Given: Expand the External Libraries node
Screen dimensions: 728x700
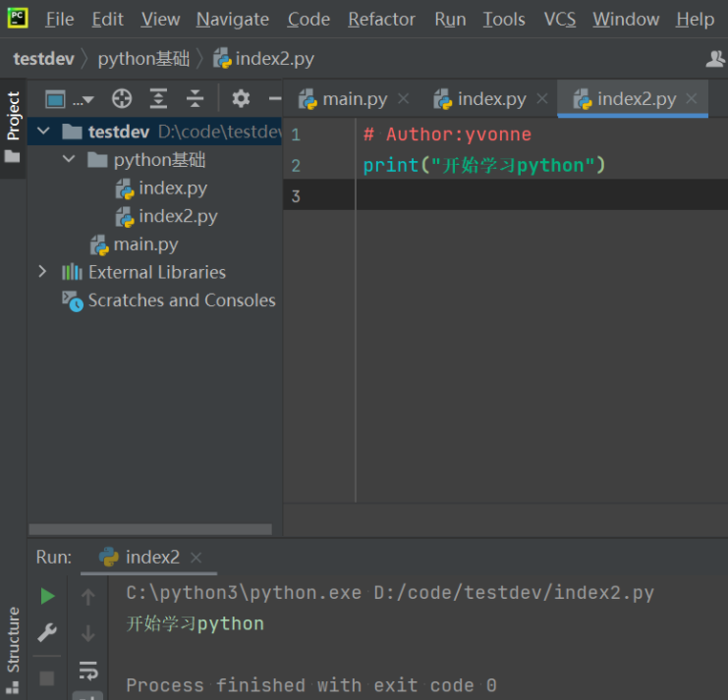Looking at the screenshot, I should click(x=42, y=272).
